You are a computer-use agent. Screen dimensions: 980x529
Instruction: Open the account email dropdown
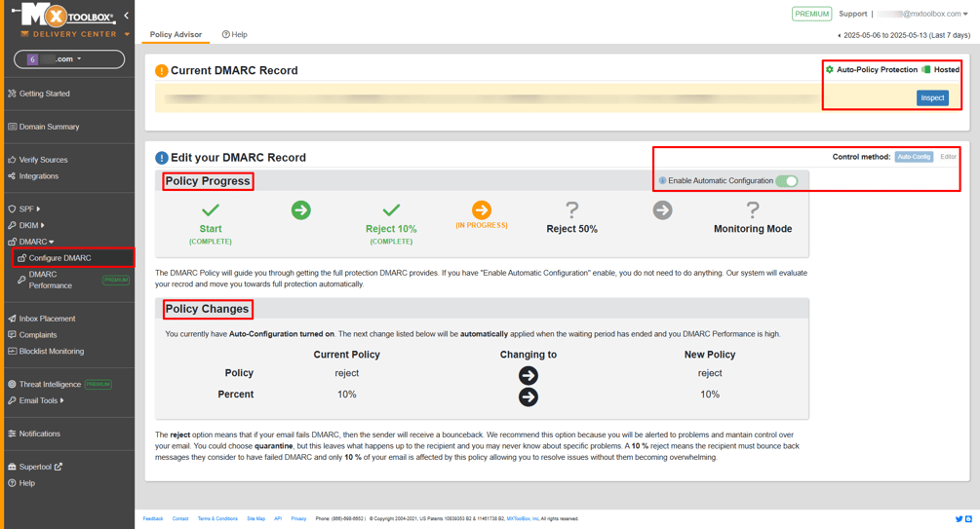click(922, 14)
